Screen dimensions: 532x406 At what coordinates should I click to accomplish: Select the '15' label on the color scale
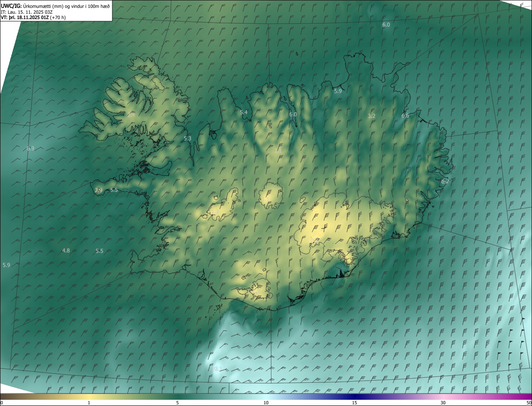tap(355, 403)
